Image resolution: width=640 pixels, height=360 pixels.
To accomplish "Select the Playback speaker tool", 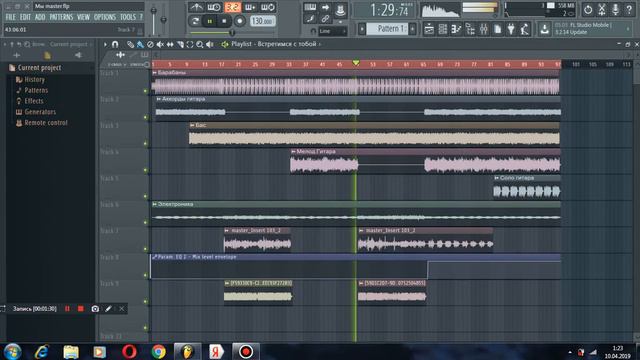I will (210, 44).
